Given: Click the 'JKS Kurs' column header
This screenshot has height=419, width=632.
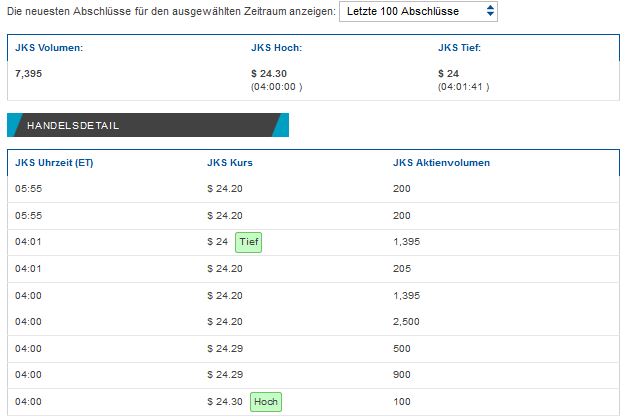Looking at the screenshot, I should coord(232,162).
